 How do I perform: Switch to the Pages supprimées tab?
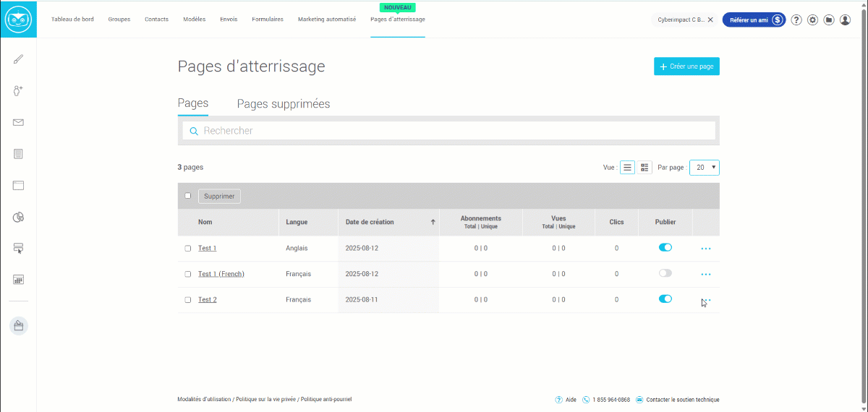(284, 104)
